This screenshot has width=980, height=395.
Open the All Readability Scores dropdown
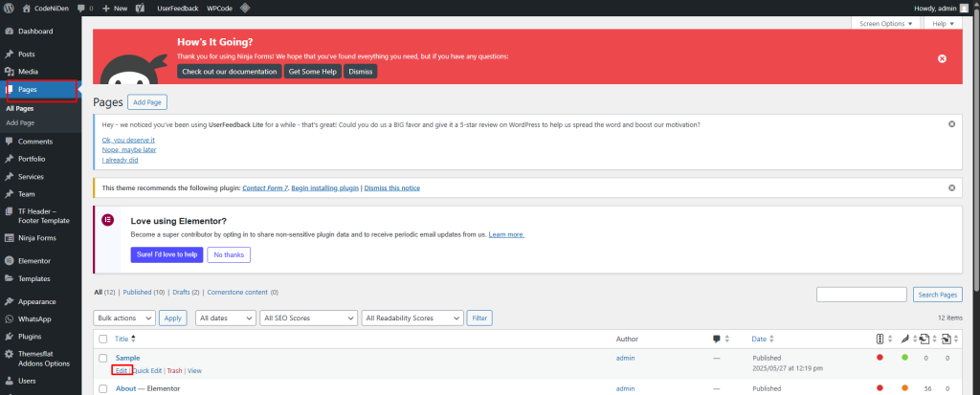(x=412, y=318)
